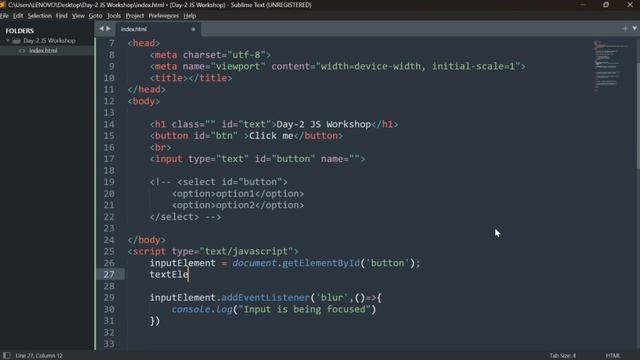The width and height of the screenshot is (640, 360).
Task: Open the Tools menu
Action: point(114,16)
